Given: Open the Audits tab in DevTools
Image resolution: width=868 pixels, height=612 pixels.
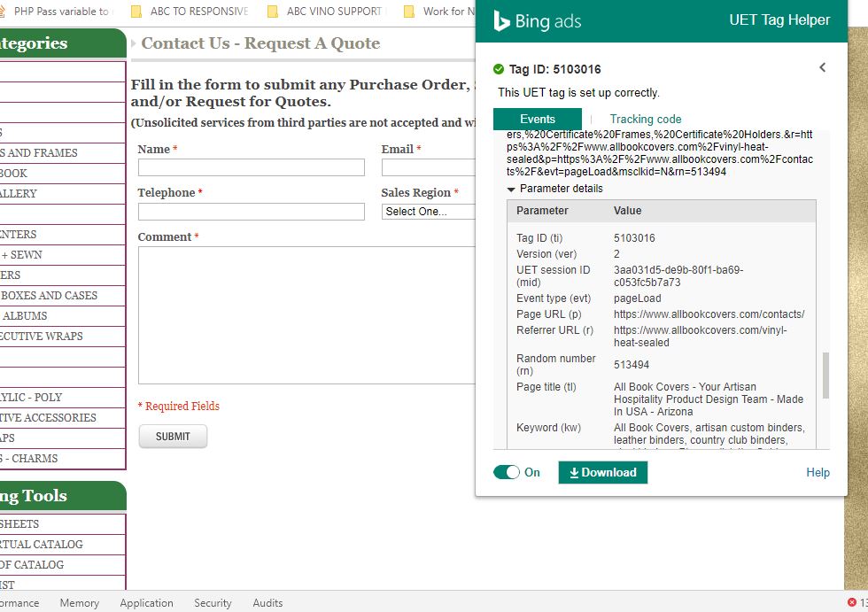Looking at the screenshot, I should coord(267,602).
